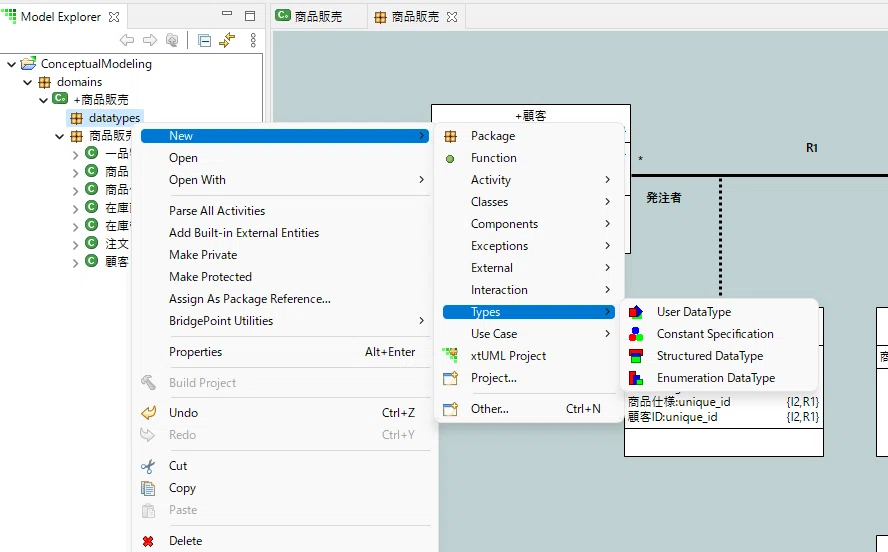Expand the 顧客 class node
The image size is (888, 552).
[x=75, y=263]
